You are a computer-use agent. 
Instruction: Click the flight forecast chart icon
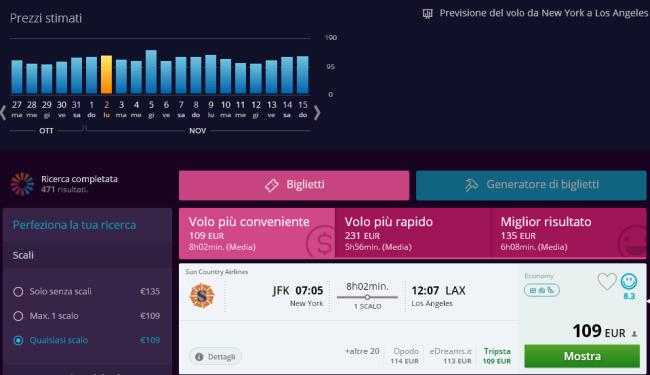(427, 14)
